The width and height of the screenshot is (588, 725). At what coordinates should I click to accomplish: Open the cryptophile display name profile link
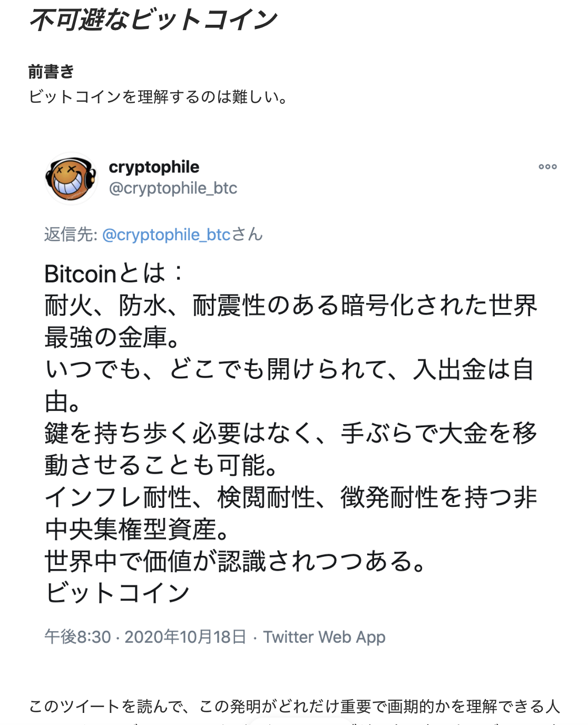pyautogui.click(x=154, y=167)
